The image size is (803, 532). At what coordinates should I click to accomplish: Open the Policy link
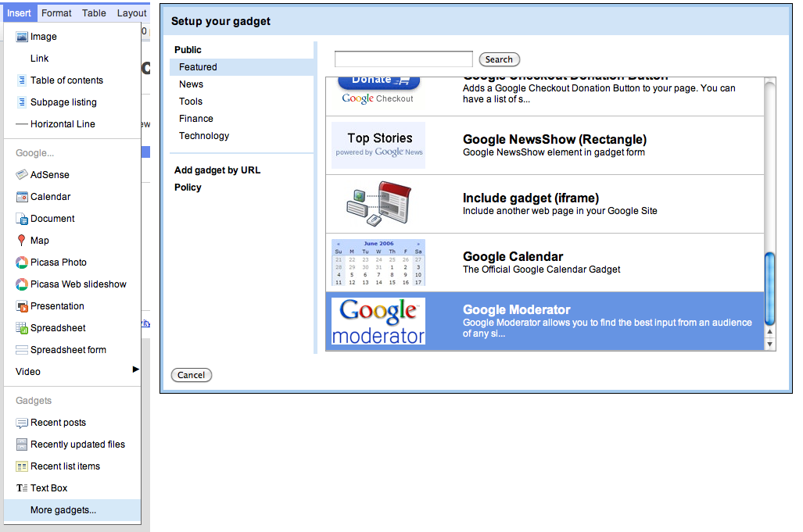click(188, 187)
